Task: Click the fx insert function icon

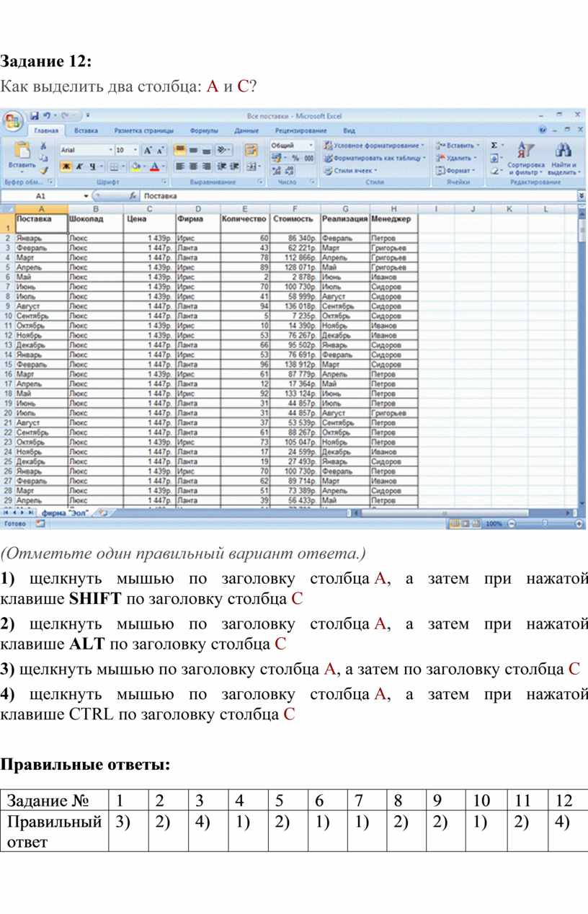Action: point(133,195)
